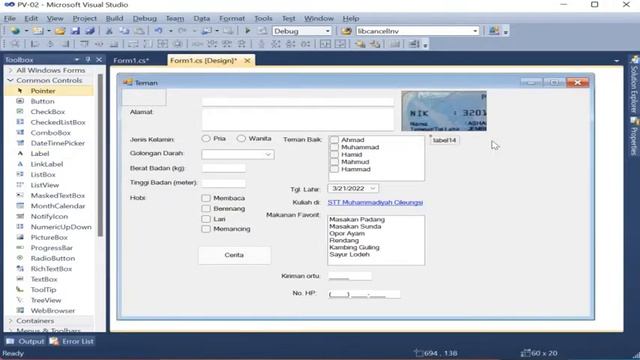Select the TreeView icon in Toolbox
This screenshot has height=360, width=640.
[20, 300]
